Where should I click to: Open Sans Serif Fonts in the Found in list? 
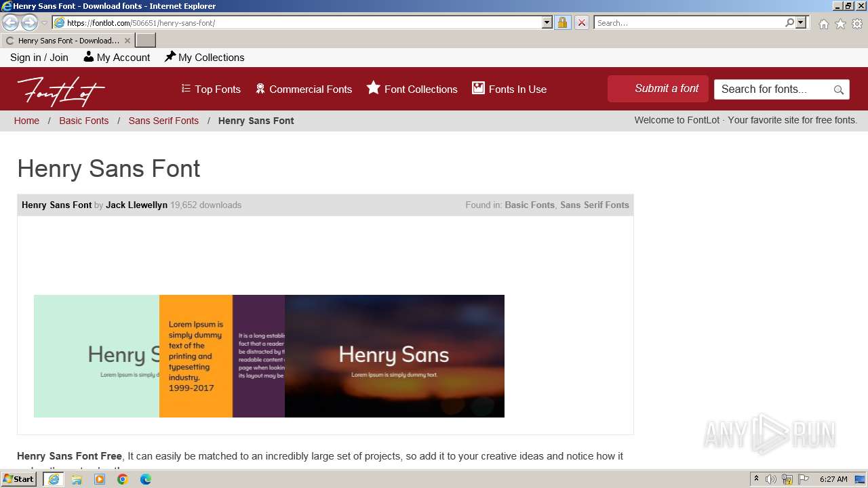point(595,205)
